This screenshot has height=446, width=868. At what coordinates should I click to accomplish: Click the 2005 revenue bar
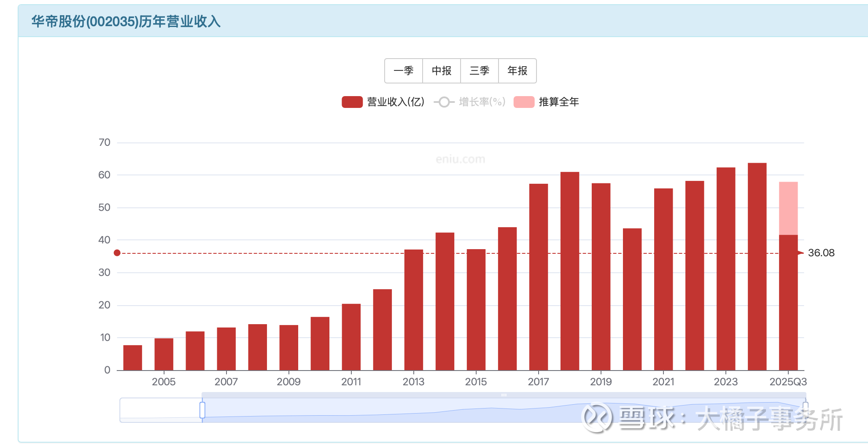click(164, 354)
